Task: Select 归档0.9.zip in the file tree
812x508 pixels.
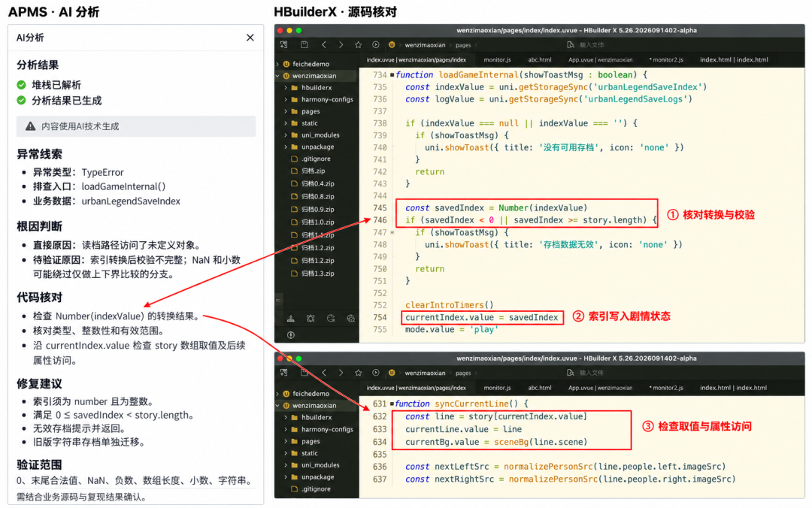Action: (317, 210)
